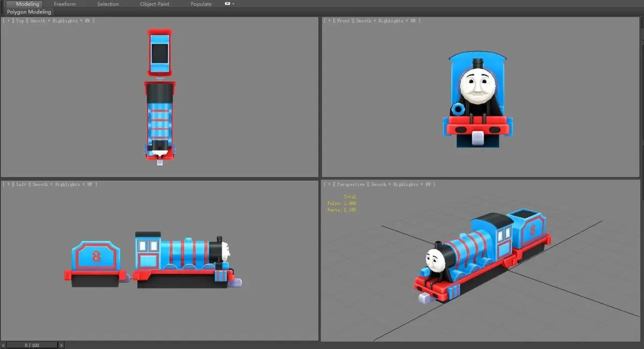Open the Freeform ribbon tab

(x=65, y=4)
